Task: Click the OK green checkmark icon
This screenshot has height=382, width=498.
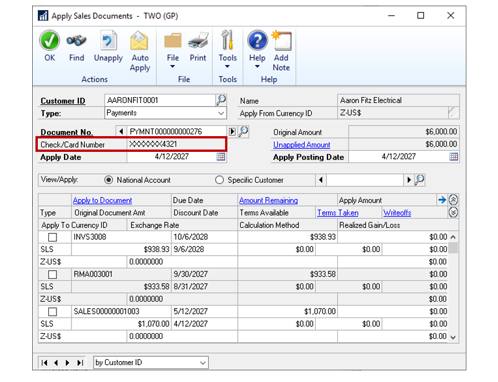Action: coord(50,41)
